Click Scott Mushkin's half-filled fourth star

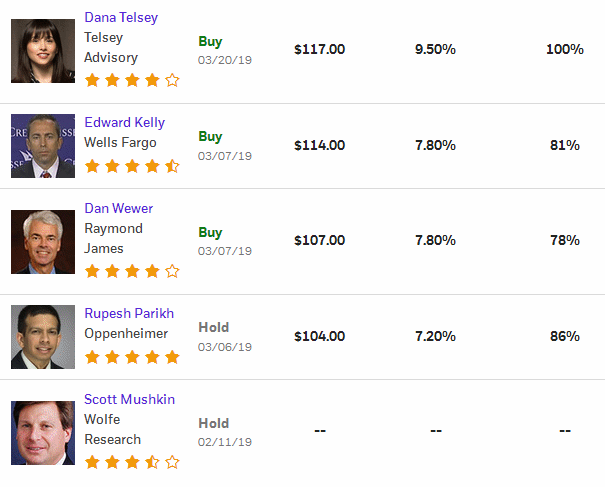click(152, 462)
